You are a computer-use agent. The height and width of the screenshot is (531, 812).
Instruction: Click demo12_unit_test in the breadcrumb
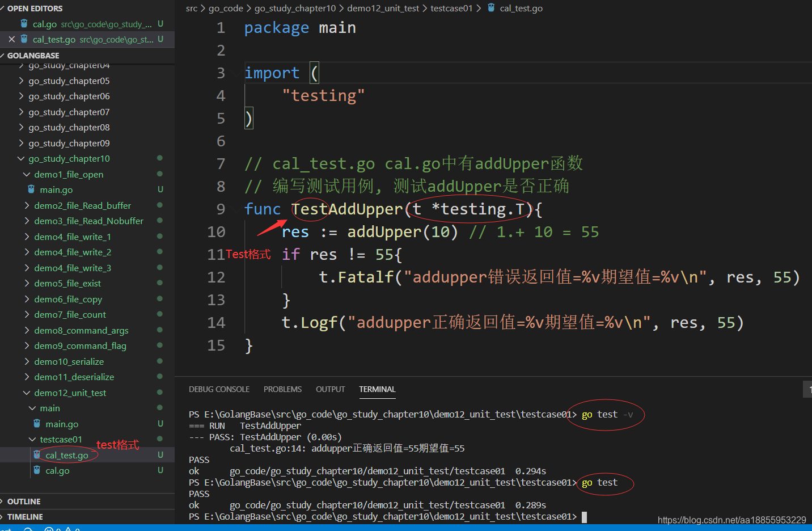383,8
